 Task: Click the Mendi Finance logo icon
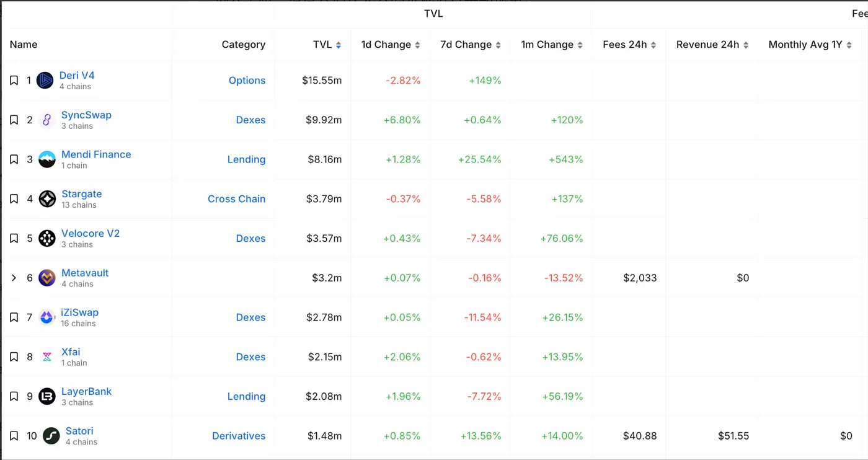click(x=47, y=159)
